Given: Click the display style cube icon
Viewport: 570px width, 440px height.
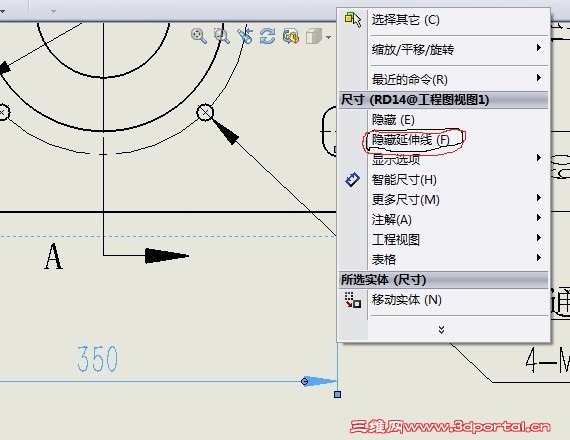Looking at the screenshot, I should (314, 36).
